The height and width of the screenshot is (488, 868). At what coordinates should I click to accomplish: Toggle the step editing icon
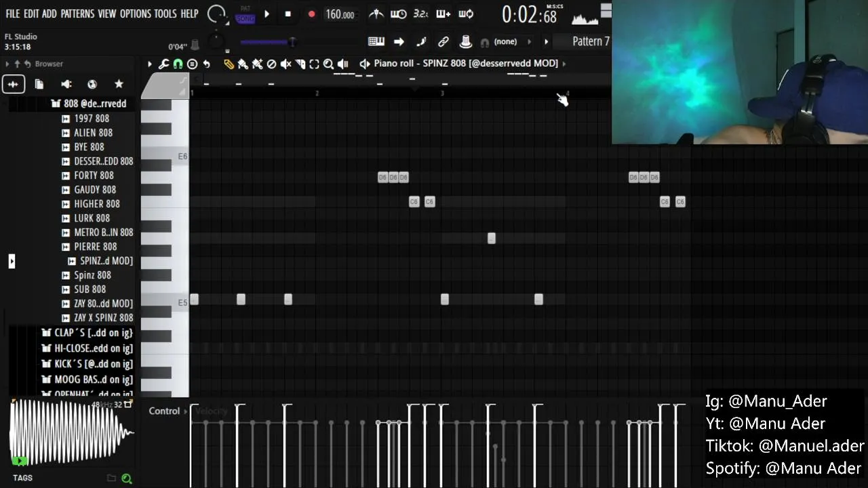[x=421, y=42]
